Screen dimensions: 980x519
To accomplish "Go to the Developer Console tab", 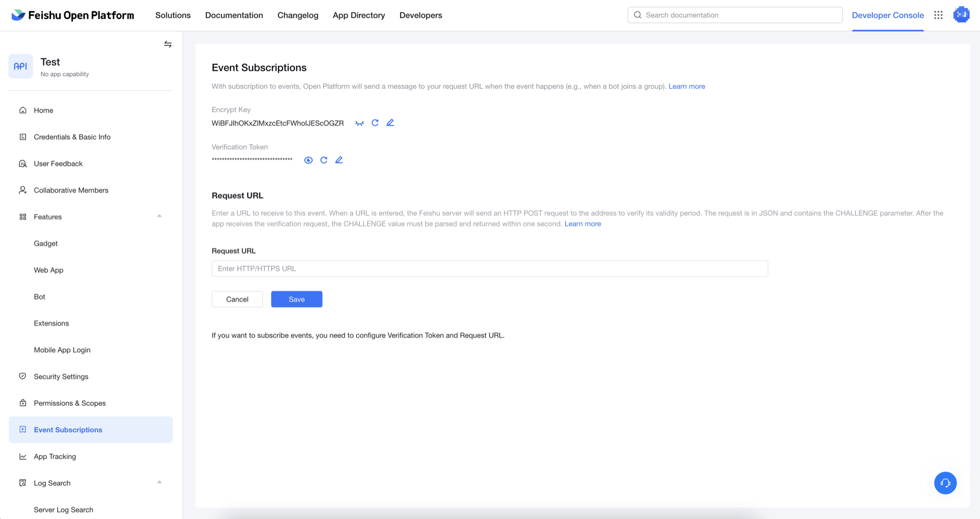I will [x=887, y=15].
